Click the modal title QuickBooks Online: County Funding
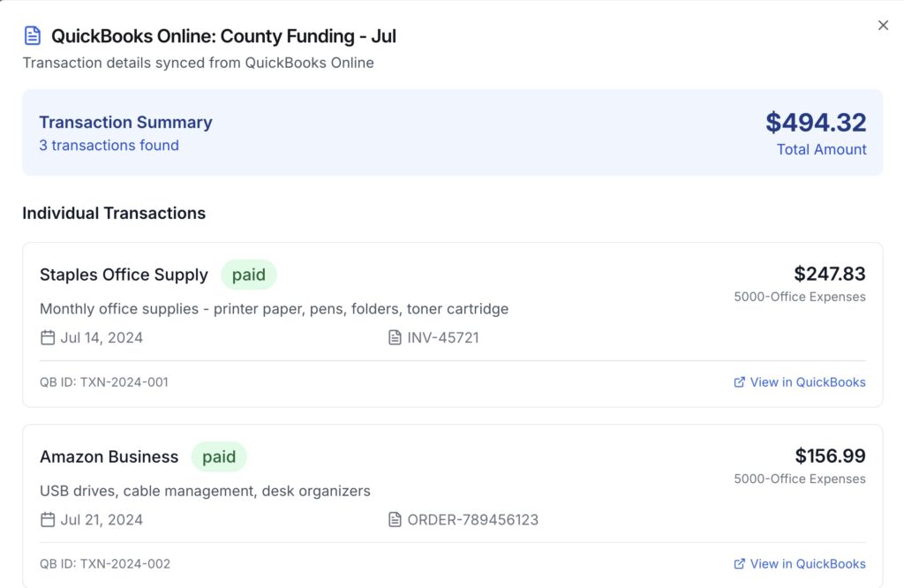This screenshot has width=904, height=588. tap(224, 36)
